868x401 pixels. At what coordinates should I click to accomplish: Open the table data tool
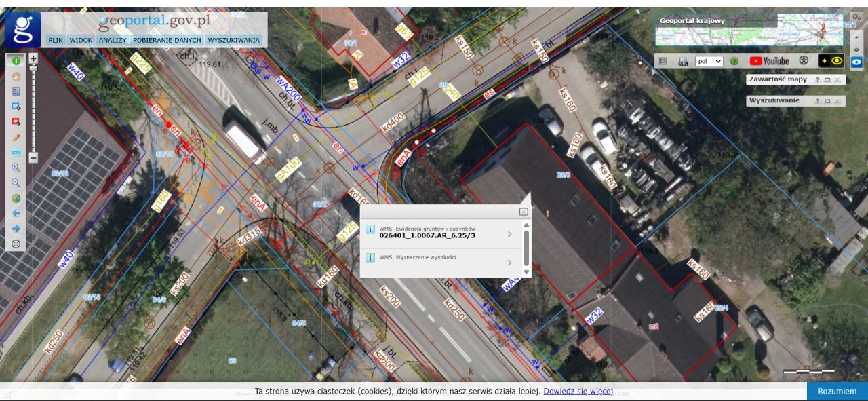(x=16, y=91)
